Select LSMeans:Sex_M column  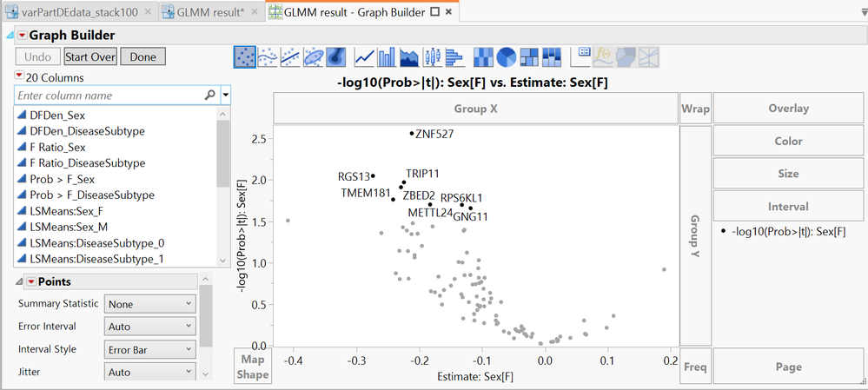68,226
